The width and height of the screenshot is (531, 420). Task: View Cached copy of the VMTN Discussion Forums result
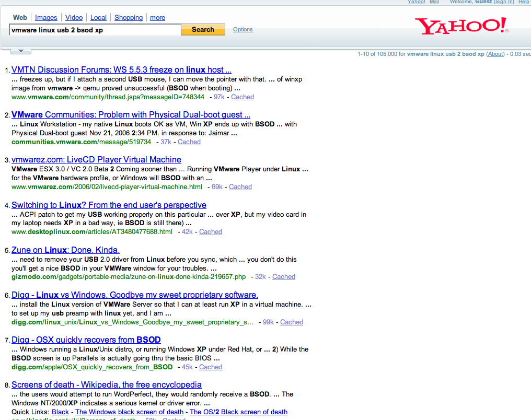click(x=243, y=97)
